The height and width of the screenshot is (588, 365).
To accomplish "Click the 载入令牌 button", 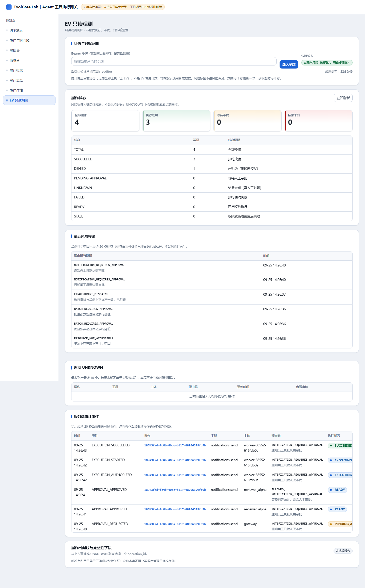I will click(289, 64).
